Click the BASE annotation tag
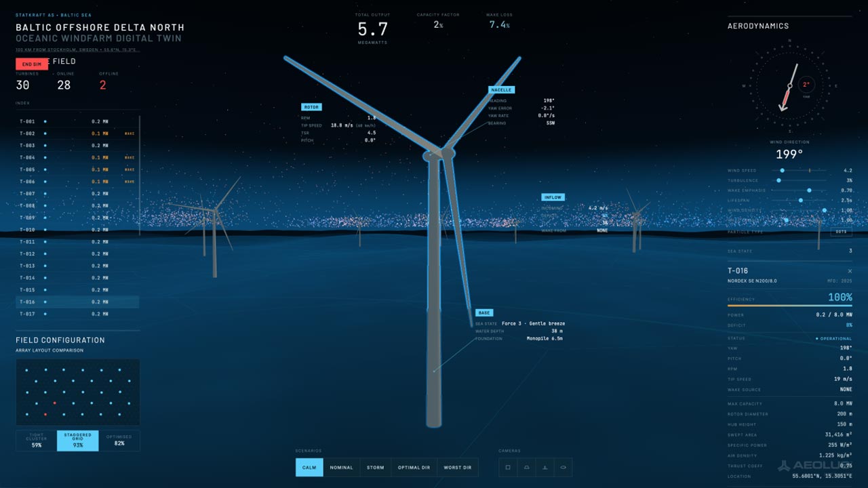Image resolution: width=868 pixels, height=488 pixels. coord(484,313)
